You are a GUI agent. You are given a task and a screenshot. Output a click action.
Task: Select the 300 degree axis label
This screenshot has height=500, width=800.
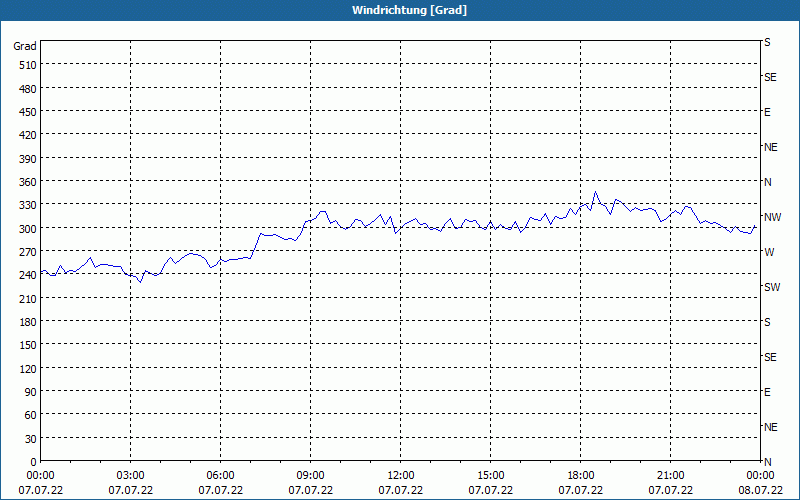pos(28,229)
